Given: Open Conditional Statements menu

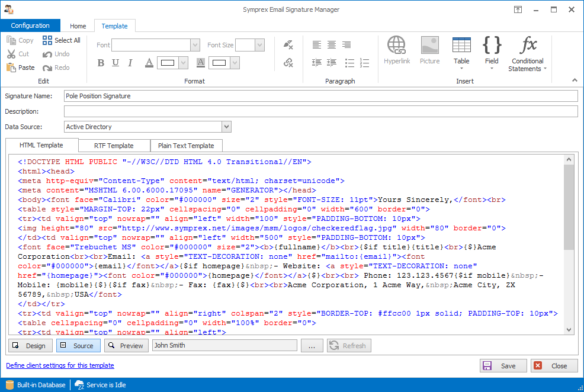Looking at the screenshot, I should pyautogui.click(x=527, y=54).
